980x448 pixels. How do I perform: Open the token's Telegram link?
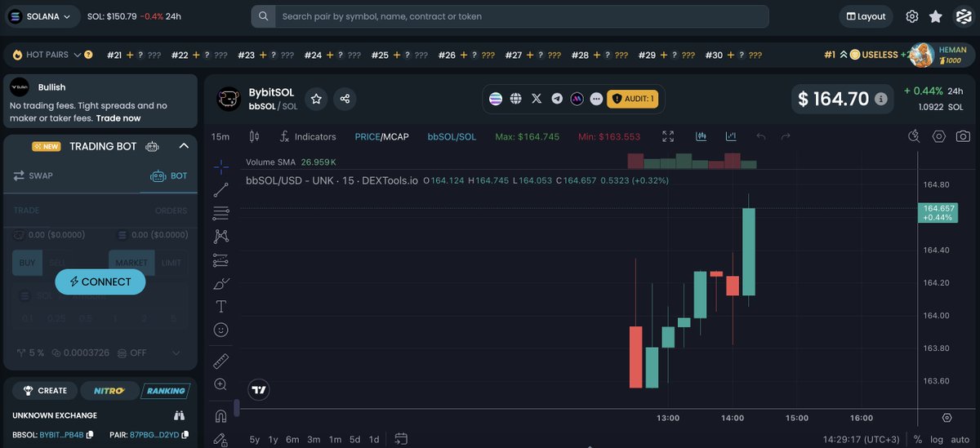[557, 99]
